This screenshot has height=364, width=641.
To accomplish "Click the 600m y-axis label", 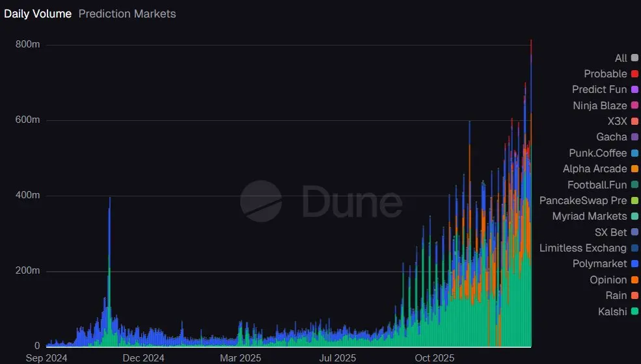I will point(28,120).
